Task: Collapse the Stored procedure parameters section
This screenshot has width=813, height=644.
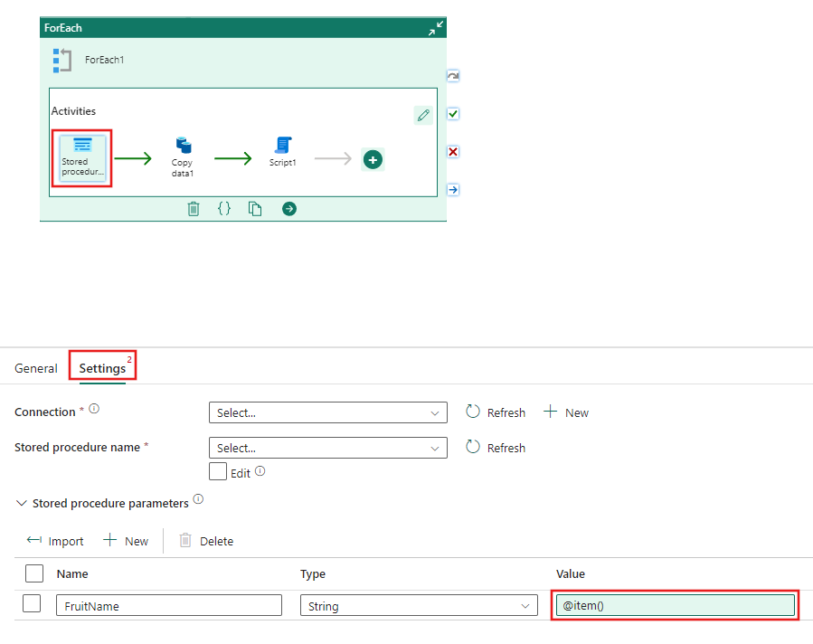Action: click(21, 503)
